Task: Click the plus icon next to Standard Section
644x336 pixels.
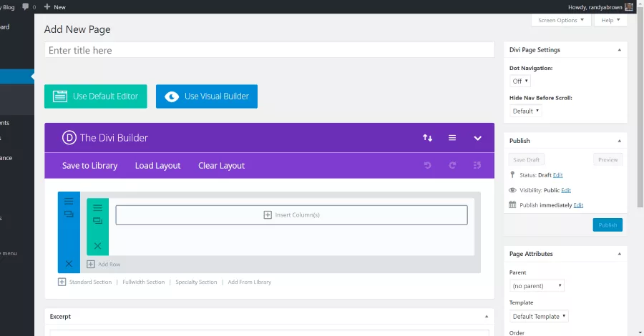Action: coord(62,282)
